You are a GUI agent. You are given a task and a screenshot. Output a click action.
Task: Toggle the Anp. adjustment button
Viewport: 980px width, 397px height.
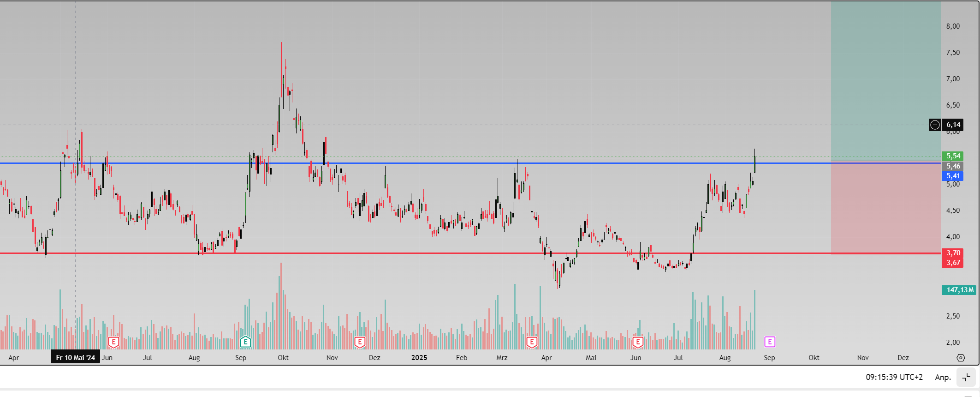coord(943,377)
